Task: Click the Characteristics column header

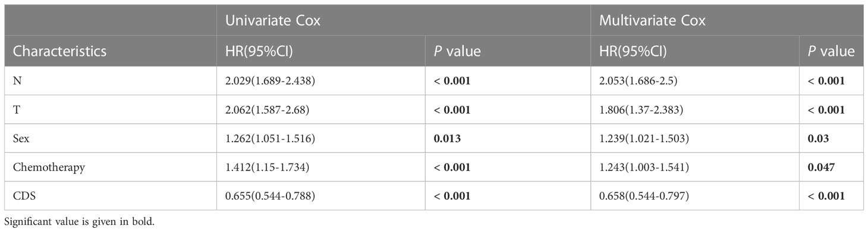Action: pyautogui.click(x=59, y=51)
